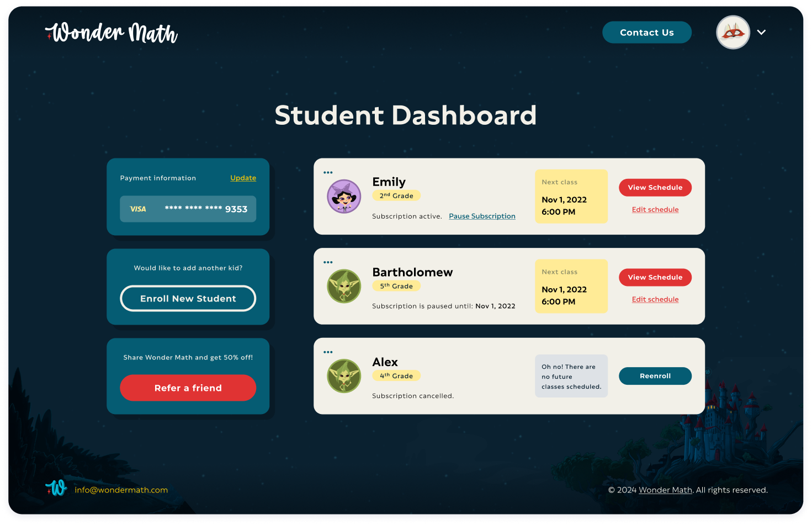Expand the profile dropdown chevron
Image resolution: width=812 pixels, height=525 pixels.
coord(761,33)
